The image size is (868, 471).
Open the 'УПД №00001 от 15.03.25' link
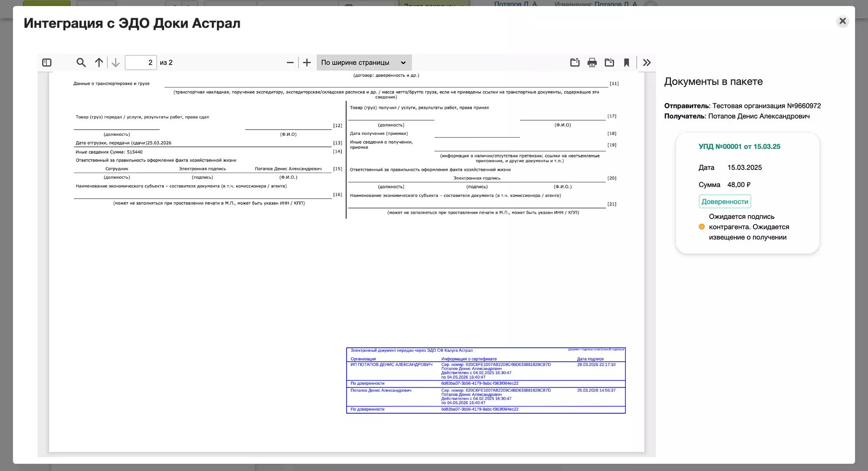click(x=739, y=147)
